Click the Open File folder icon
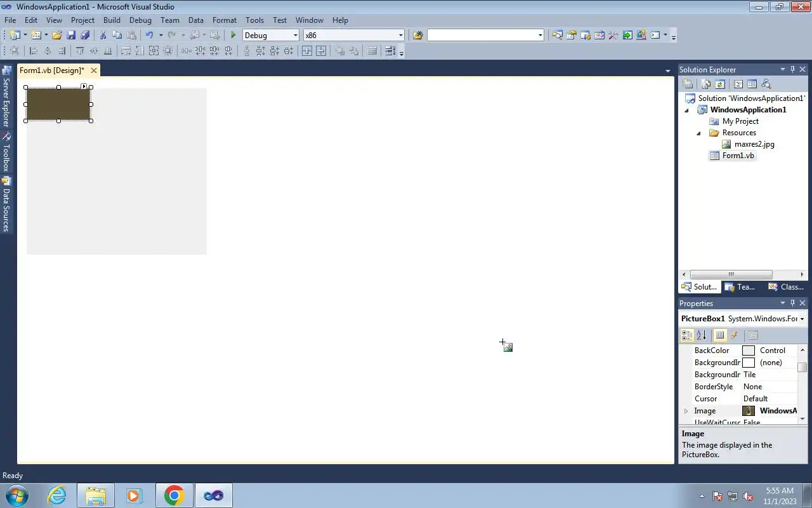 [x=56, y=35]
